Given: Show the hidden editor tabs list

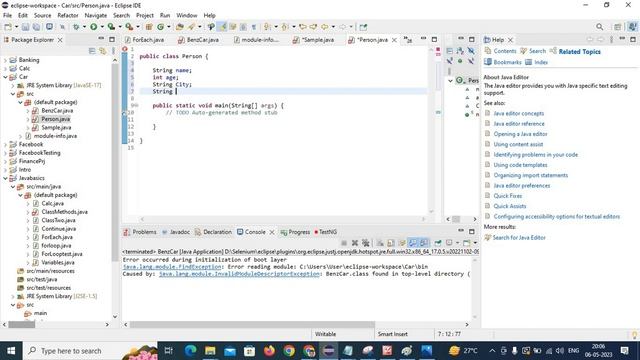Looking at the screenshot, I should point(408,40).
